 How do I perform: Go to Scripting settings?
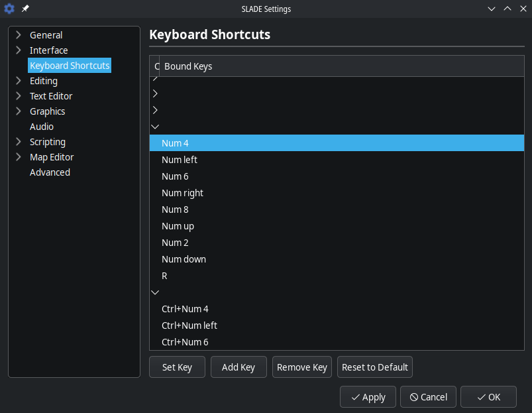48,142
